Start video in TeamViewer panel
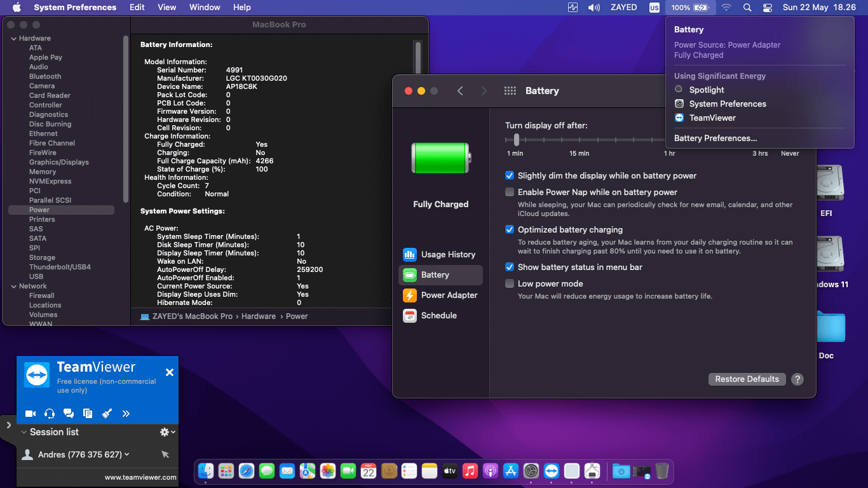This screenshot has width=868, height=488. 31,414
